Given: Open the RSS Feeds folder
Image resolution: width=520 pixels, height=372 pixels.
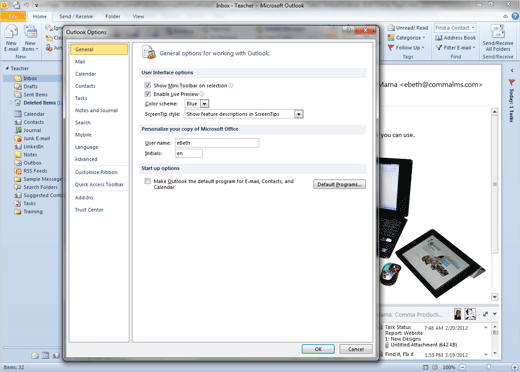Looking at the screenshot, I should tap(35, 171).
